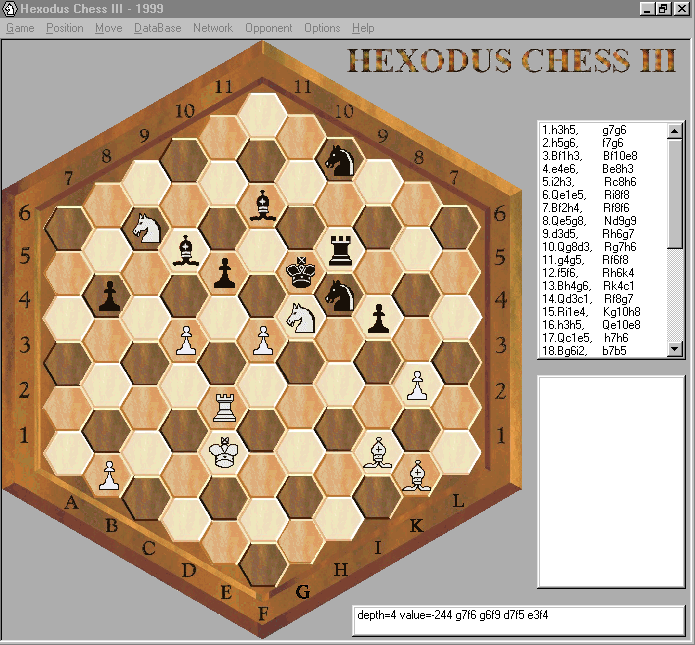Select the white rook above the white king
Viewport: 695px width, 645px height.
(x=224, y=407)
